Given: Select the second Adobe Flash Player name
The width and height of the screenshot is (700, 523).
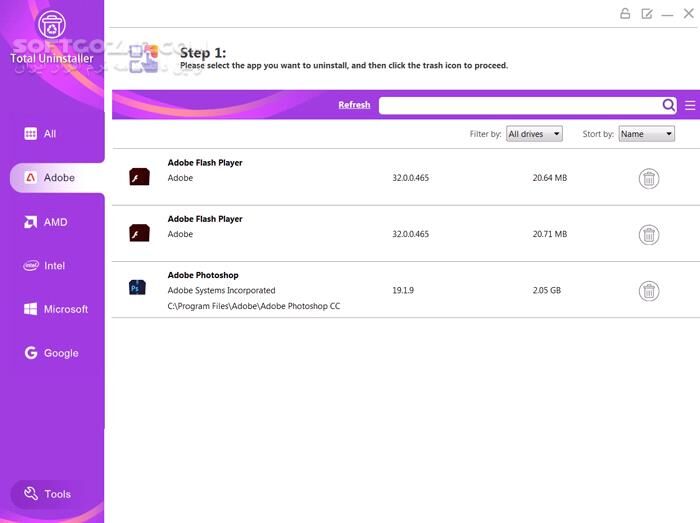Looking at the screenshot, I should click(x=205, y=219).
